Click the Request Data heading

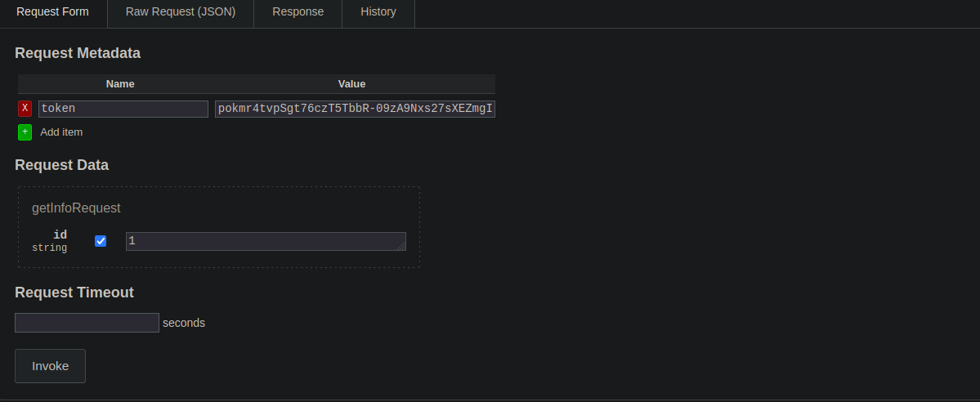click(x=61, y=165)
